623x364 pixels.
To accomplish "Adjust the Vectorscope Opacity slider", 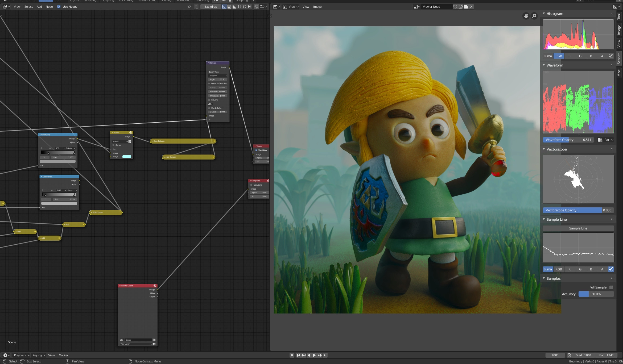I will (x=578, y=210).
